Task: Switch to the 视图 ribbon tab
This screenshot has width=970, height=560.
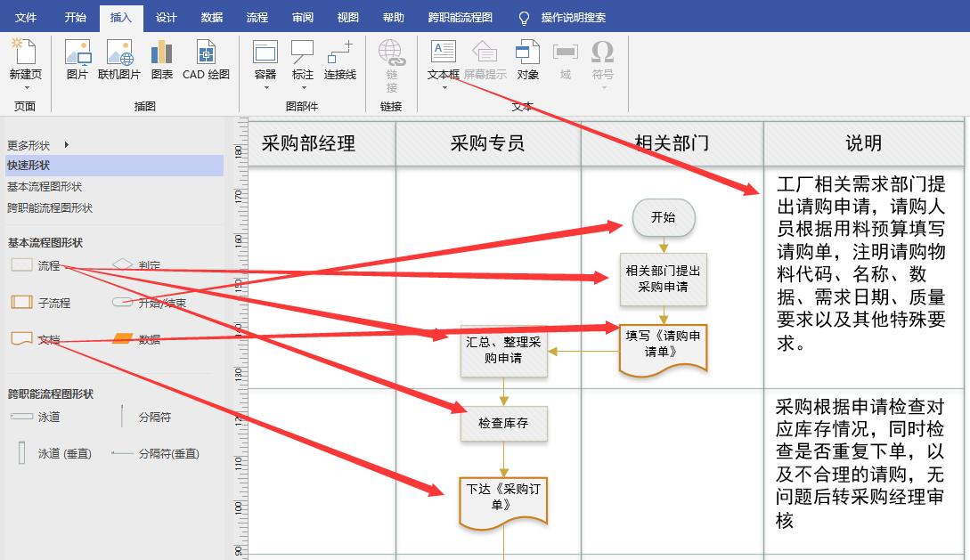Action: click(347, 16)
